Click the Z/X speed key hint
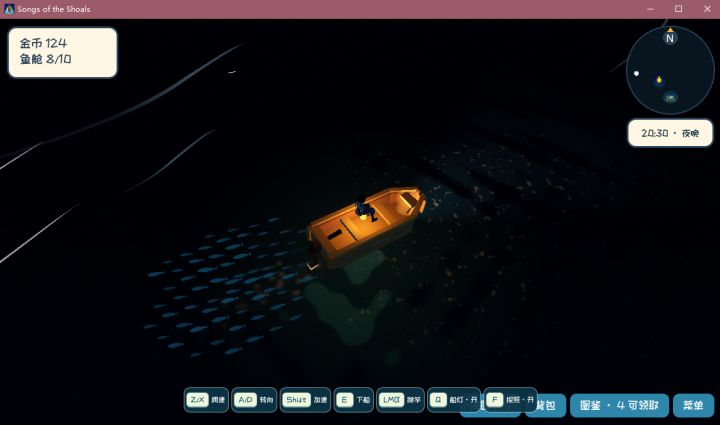Viewport: 720px width, 425px height. pyautogui.click(x=206, y=400)
